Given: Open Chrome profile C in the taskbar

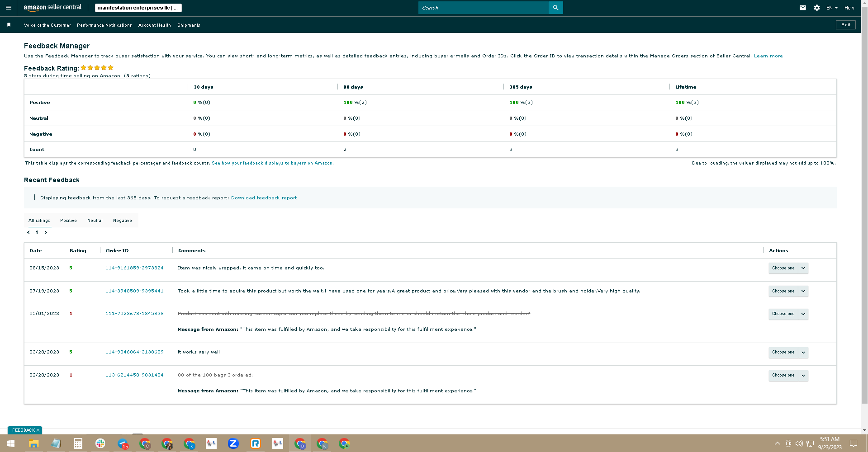Looking at the screenshot, I should click(x=145, y=443).
